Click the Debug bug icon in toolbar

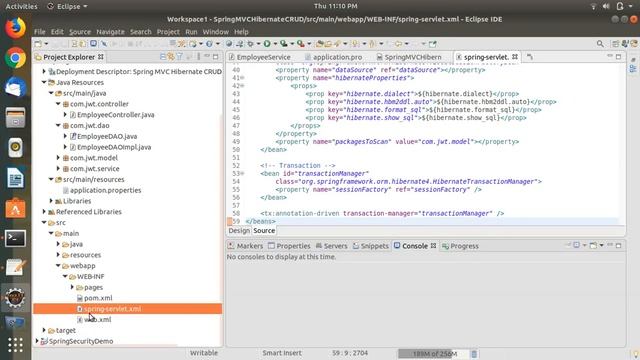[x=250, y=44]
